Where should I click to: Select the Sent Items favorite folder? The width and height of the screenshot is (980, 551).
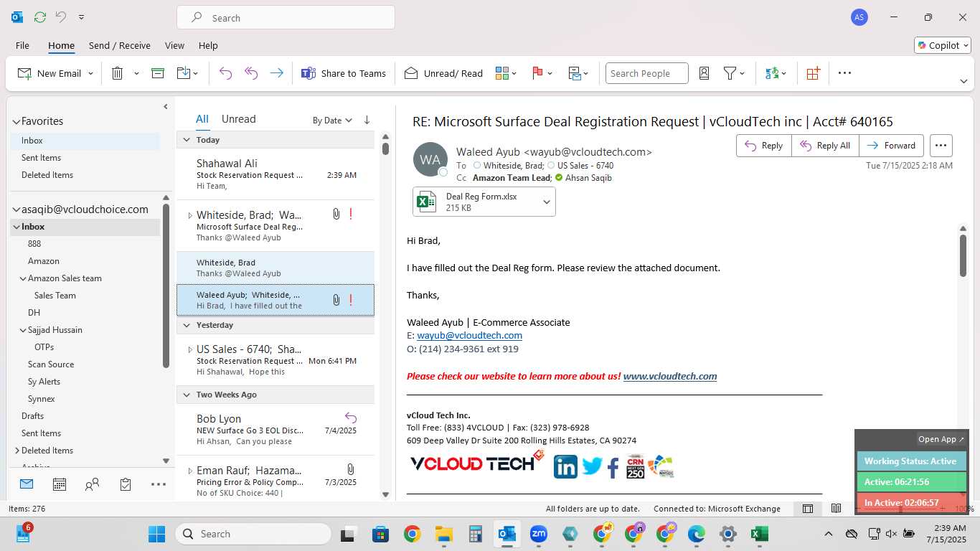tap(85, 158)
